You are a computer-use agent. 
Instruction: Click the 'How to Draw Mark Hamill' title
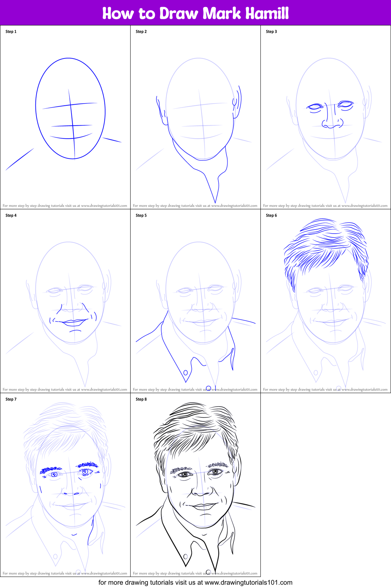click(195, 13)
